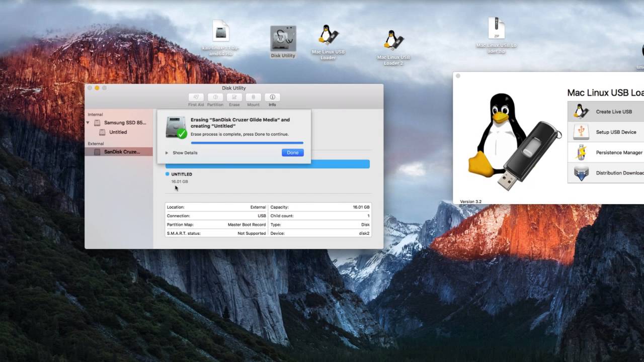Open Persistence Manager option

(x=606, y=152)
